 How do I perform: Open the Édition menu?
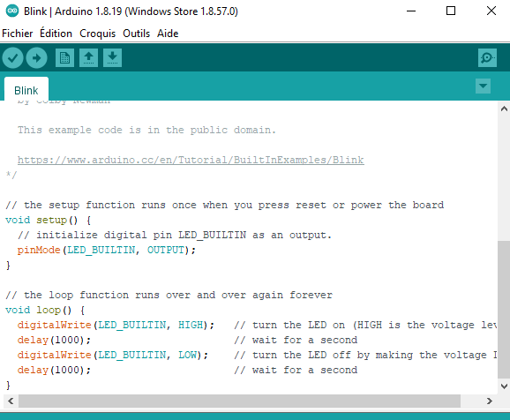[56, 34]
